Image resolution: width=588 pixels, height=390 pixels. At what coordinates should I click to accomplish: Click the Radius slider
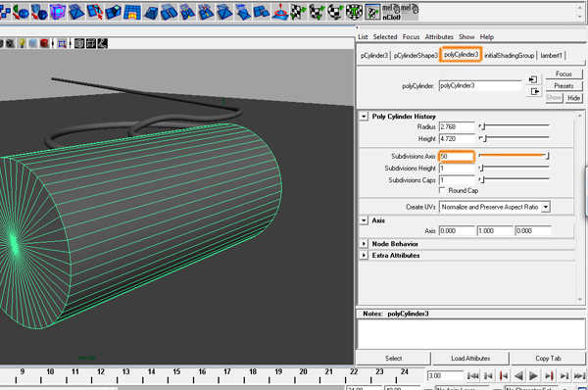point(514,126)
